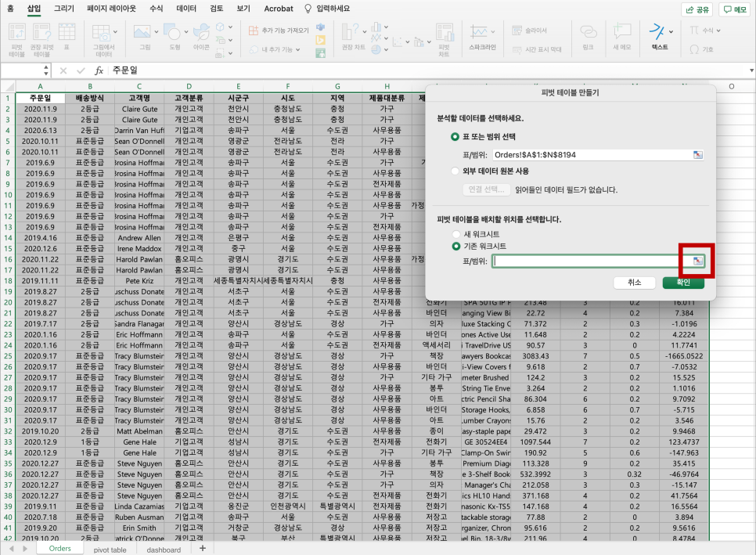Click the Link (링크) ribbon icon
Image resolution: width=756 pixels, height=555 pixels.
pyautogui.click(x=589, y=32)
